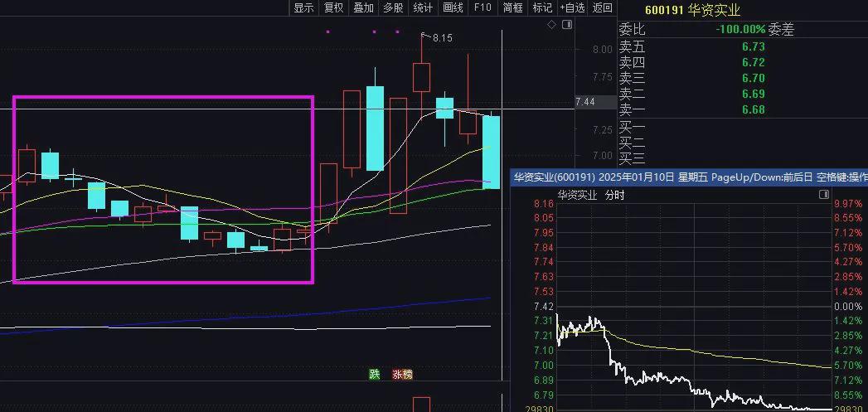The height and width of the screenshot is (412, 868).
Task: Click the last cyan candlestick on the chart
Action: click(x=492, y=153)
